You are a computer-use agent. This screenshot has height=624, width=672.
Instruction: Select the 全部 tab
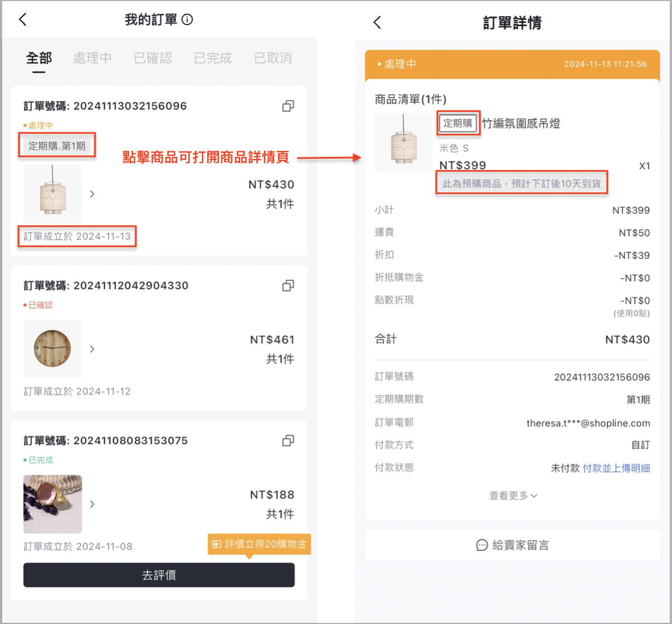pyautogui.click(x=39, y=58)
